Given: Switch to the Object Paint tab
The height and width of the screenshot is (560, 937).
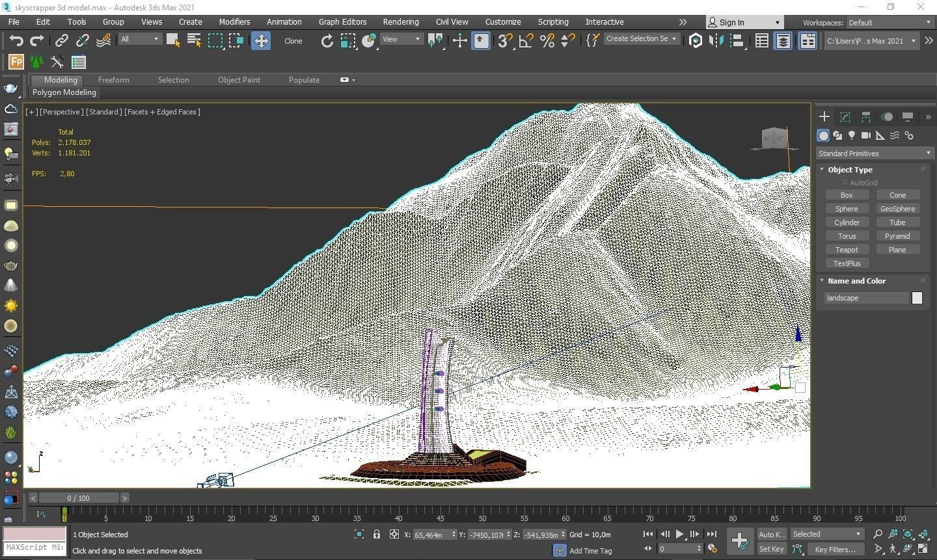Looking at the screenshot, I should point(239,80).
